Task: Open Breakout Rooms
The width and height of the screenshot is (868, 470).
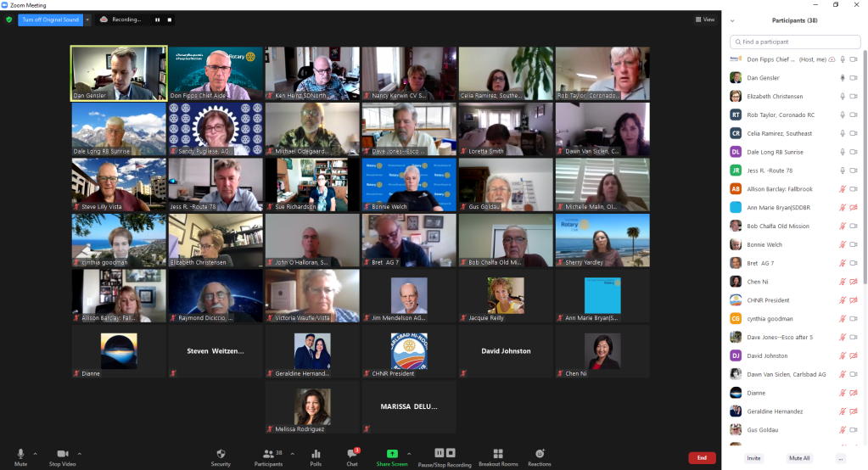Action: click(x=498, y=456)
